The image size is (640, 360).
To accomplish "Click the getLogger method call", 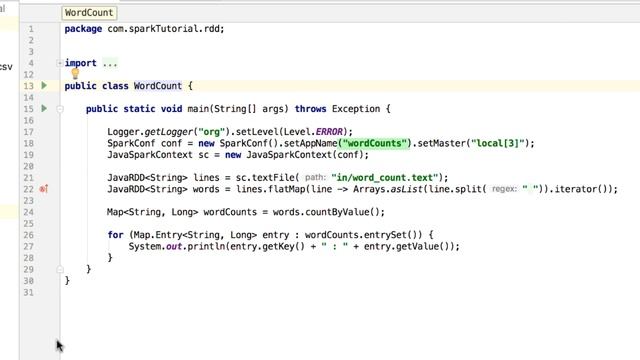I will (168, 132).
